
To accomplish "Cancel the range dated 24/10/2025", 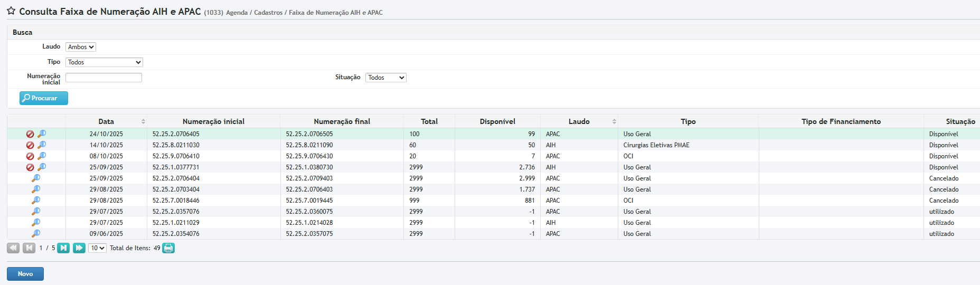I will [30, 134].
